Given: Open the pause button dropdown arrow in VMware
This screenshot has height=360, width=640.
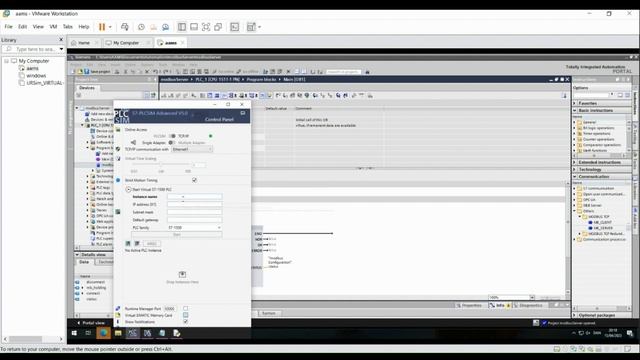Looking at the screenshot, I should tap(110, 27).
